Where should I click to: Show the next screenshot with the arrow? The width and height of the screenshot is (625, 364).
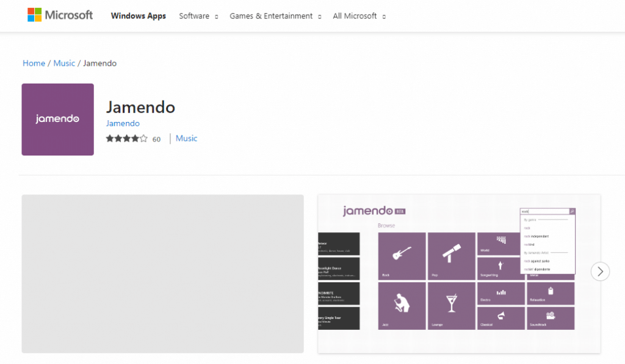click(x=601, y=271)
